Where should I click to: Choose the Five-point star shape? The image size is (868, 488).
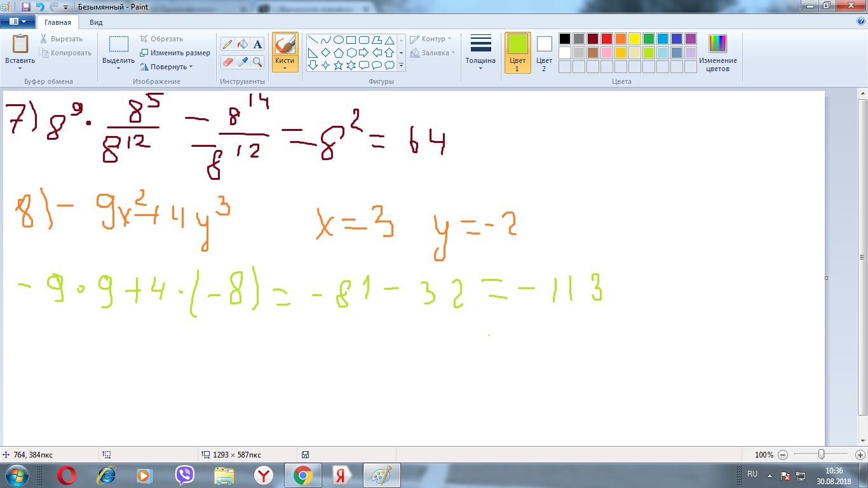(339, 65)
